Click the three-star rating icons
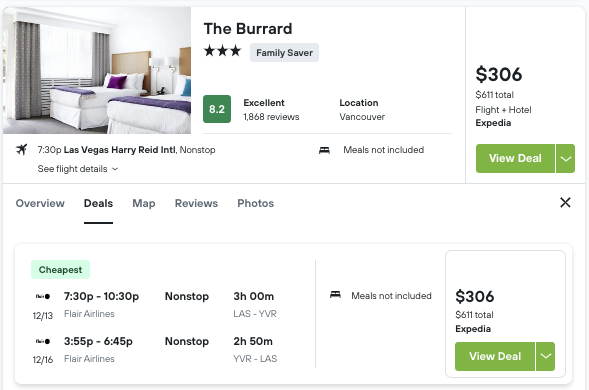Screen dimensions: 589x390 (222, 51)
